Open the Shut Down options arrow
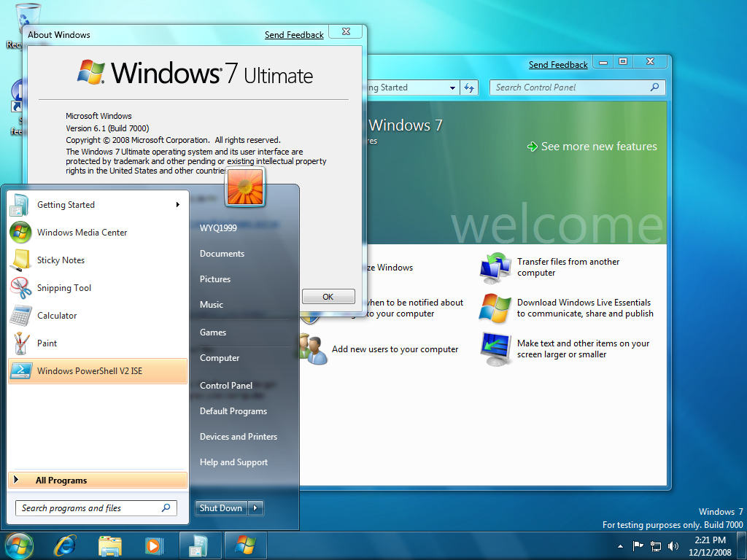Screen dimensions: 747x560 coord(255,508)
